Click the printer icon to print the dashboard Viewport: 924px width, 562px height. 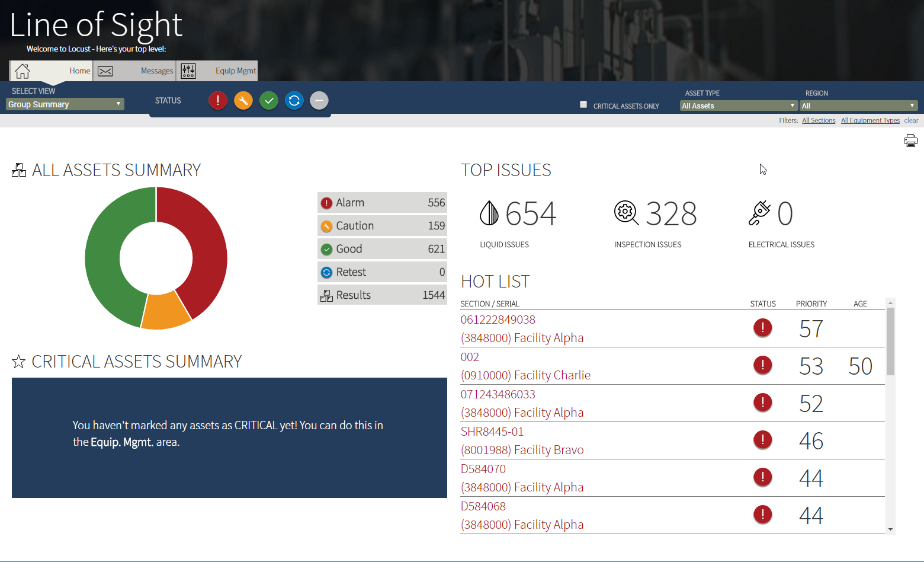[910, 140]
